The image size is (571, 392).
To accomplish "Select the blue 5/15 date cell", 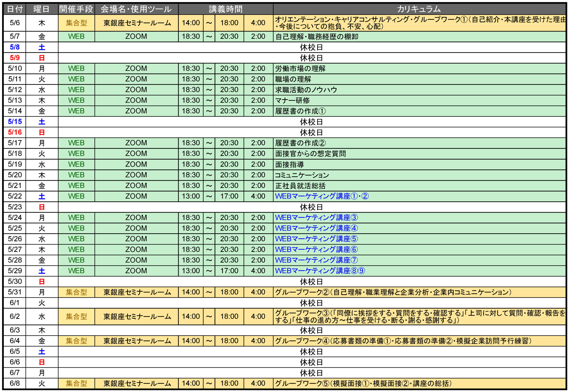I will coord(15,122).
